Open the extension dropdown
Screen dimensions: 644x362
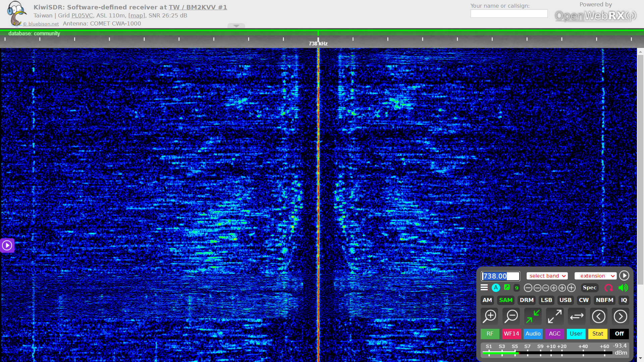[596, 276]
